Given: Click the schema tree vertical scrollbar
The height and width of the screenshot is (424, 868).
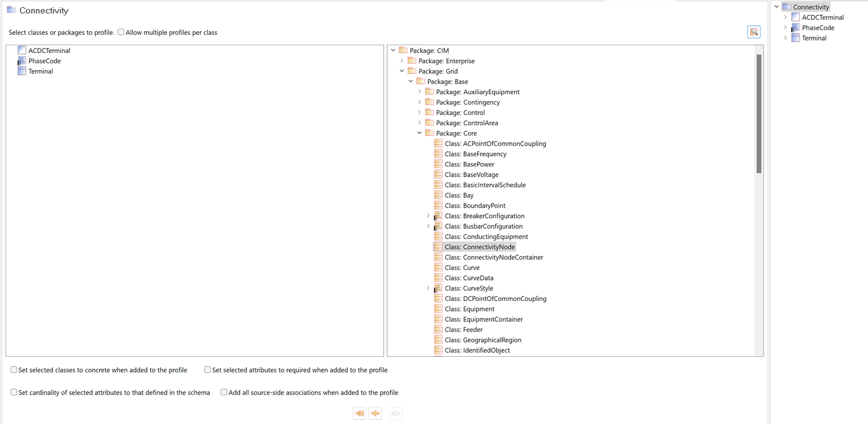Looking at the screenshot, I should (759, 113).
